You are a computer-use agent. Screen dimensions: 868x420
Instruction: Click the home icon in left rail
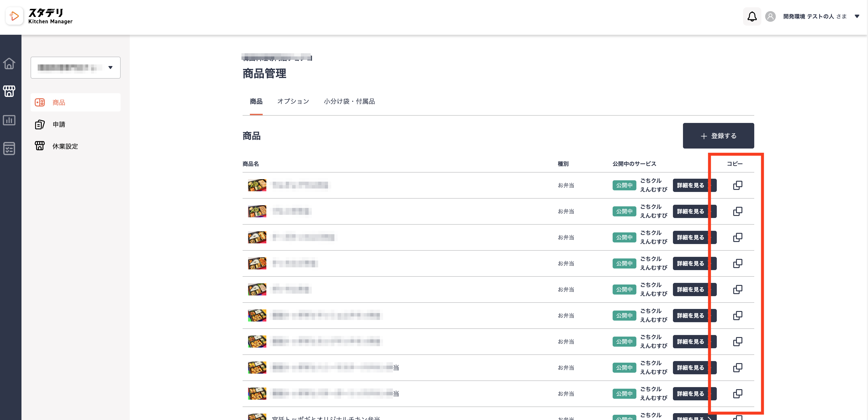(x=9, y=63)
